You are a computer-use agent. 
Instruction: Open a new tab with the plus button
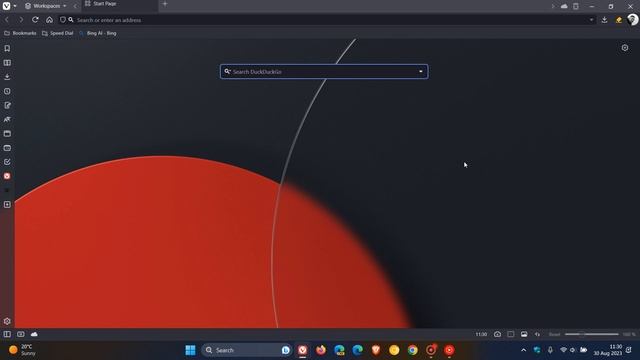click(165, 4)
